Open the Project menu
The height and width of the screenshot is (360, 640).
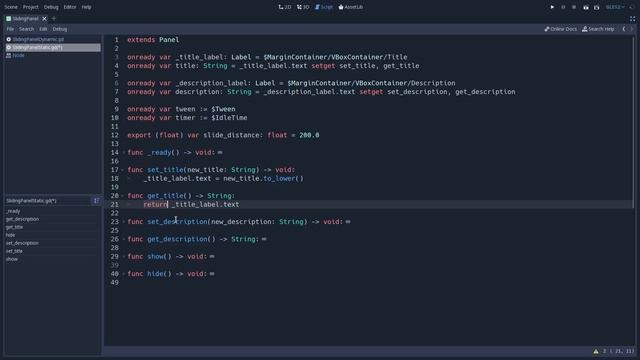click(31, 7)
